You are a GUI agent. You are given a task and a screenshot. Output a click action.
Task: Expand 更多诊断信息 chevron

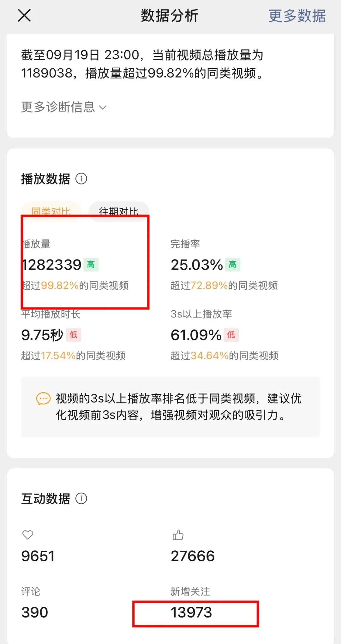click(103, 108)
